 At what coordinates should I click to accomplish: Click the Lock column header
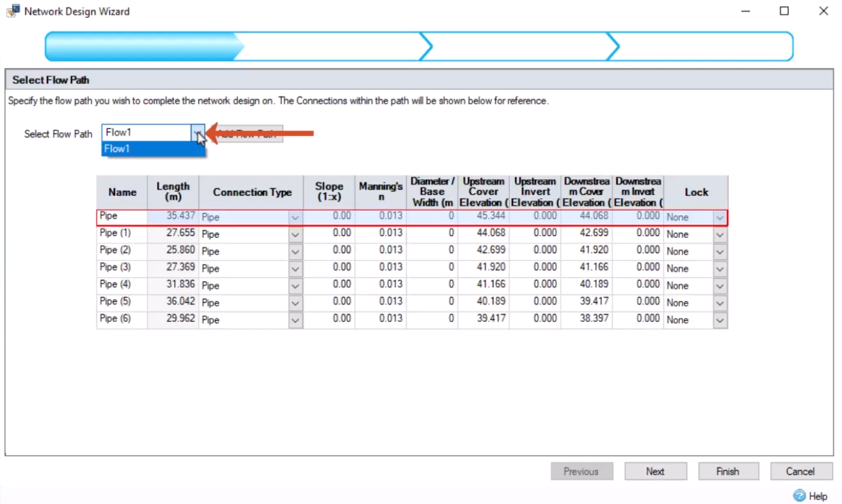[x=696, y=192]
